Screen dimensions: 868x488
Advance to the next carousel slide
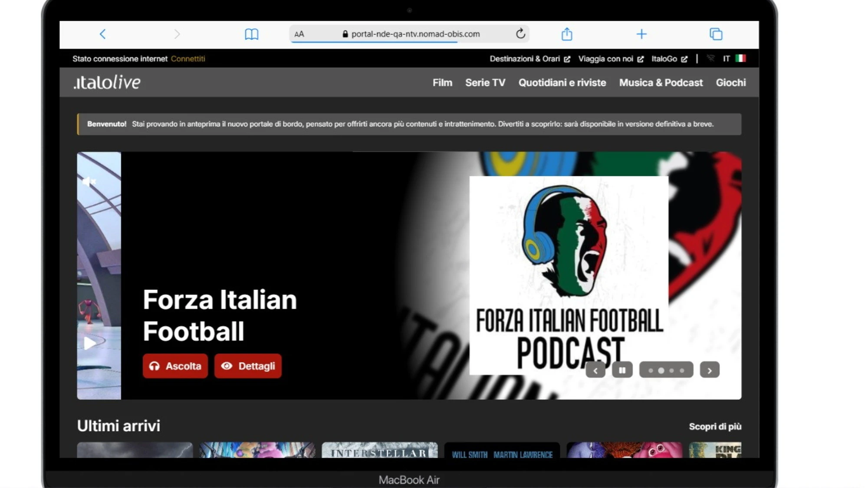(710, 370)
